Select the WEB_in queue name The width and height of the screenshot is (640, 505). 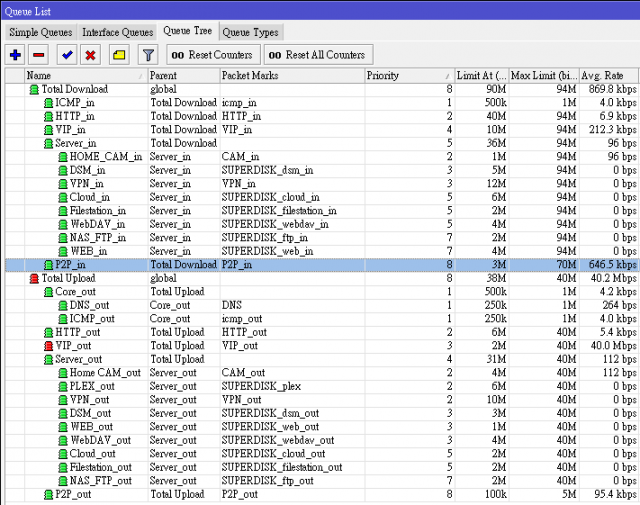point(89,251)
